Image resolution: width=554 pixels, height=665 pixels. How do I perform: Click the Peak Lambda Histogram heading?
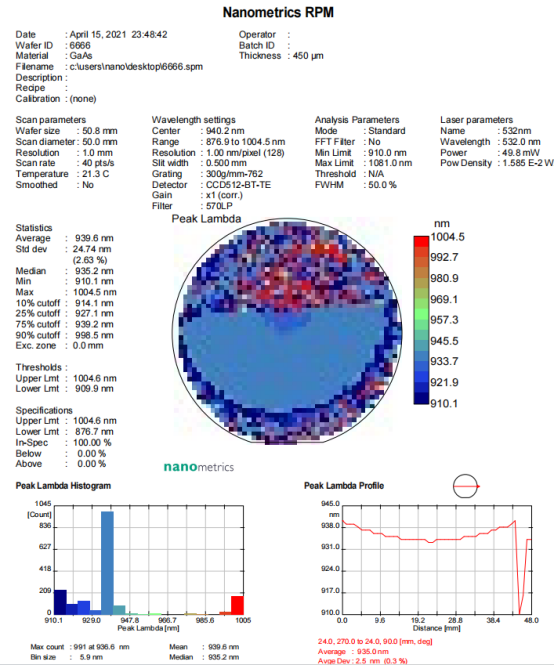point(63,486)
